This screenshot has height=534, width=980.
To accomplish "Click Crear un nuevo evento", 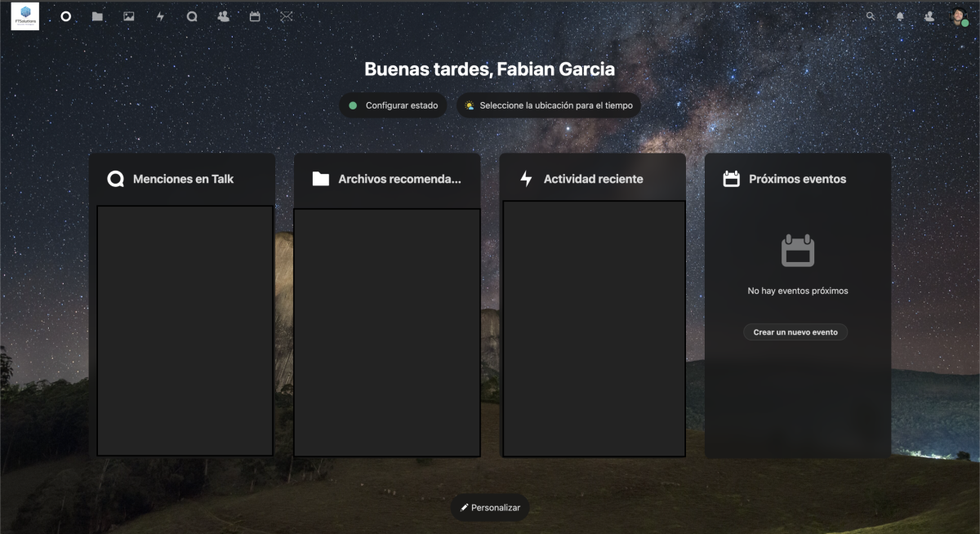I will tap(795, 332).
